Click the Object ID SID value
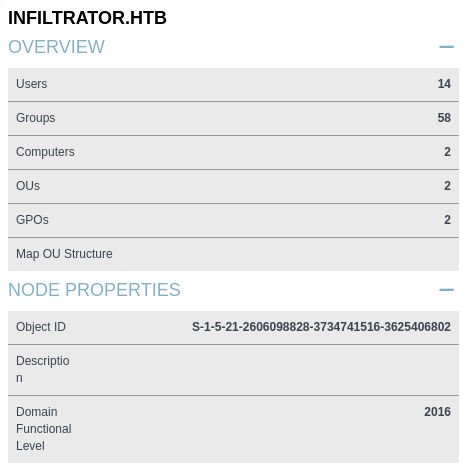The height and width of the screenshot is (467, 466). pyautogui.click(x=321, y=327)
